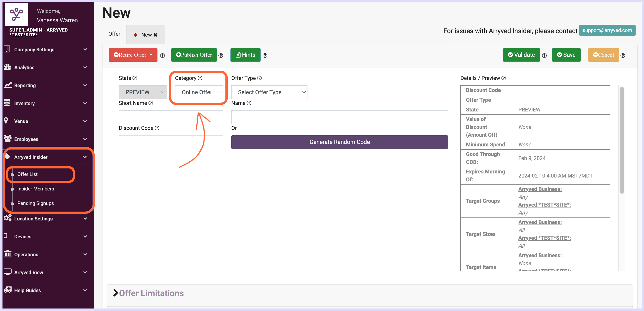Screen dimensions: 644x311
Task: Click the Arryved logo in sidebar
Action: [x=17, y=14]
